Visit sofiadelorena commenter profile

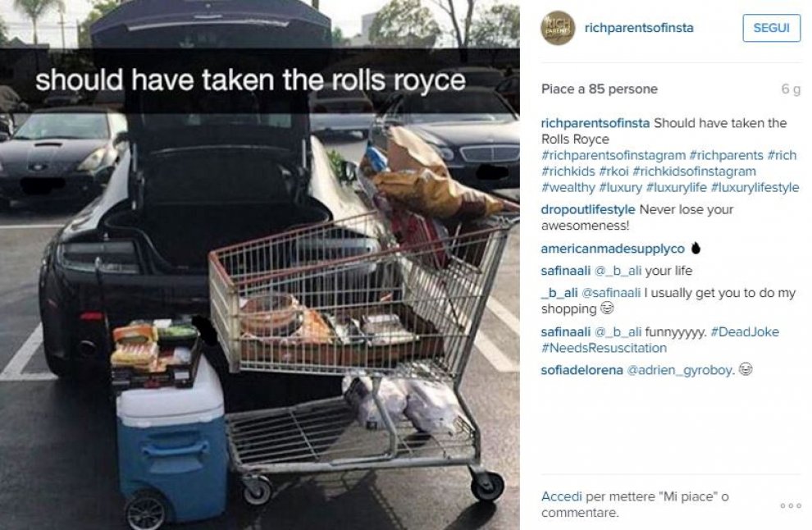click(582, 371)
